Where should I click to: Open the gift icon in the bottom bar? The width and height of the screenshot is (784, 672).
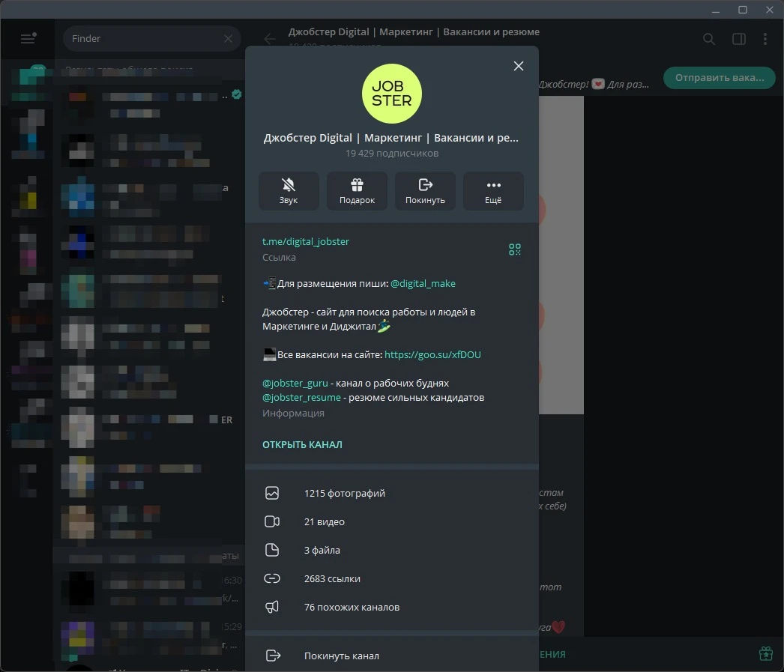click(765, 653)
